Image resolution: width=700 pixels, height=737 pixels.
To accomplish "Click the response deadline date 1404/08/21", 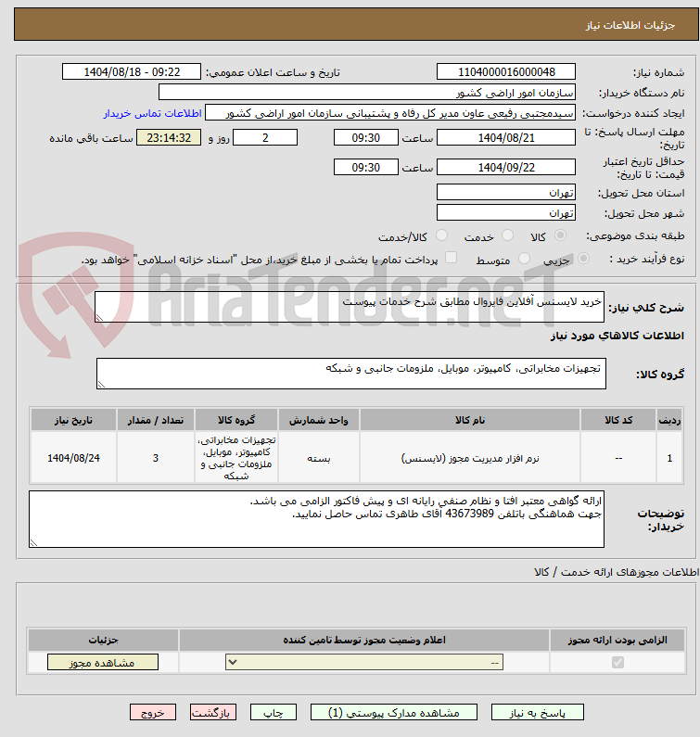I will tap(506, 137).
